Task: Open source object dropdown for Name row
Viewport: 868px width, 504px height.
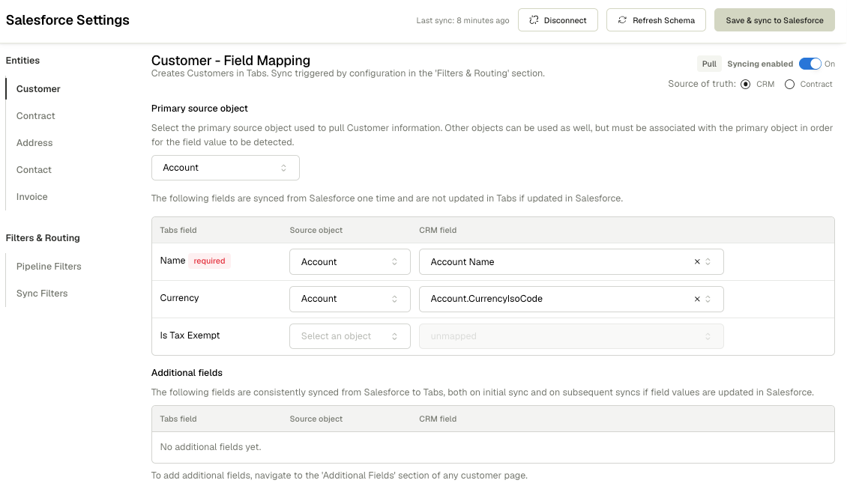Action: coord(350,261)
